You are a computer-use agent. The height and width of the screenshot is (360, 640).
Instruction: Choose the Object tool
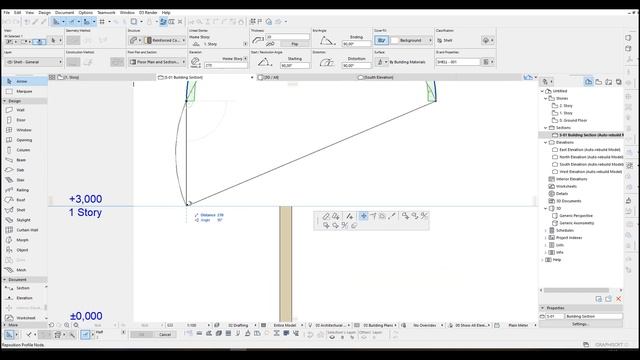tap(24, 250)
